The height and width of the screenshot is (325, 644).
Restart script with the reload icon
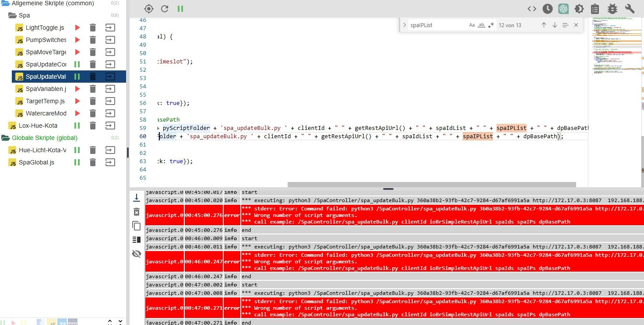(x=165, y=9)
